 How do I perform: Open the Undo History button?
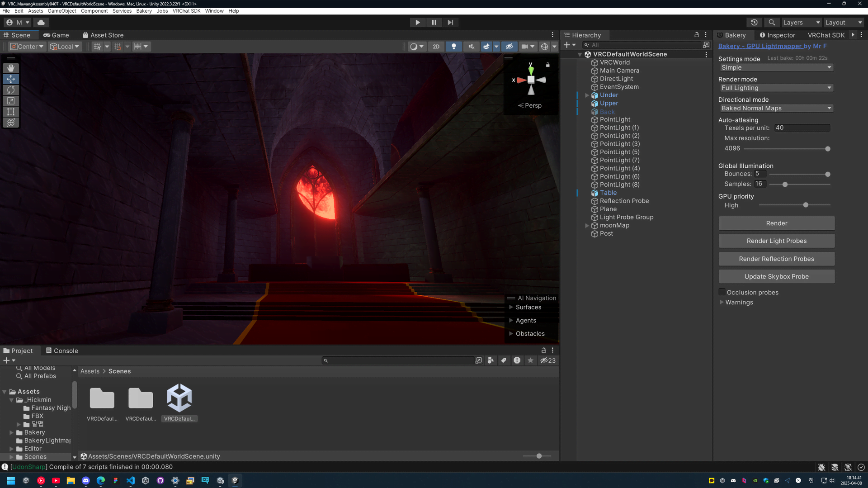(x=754, y=22)
